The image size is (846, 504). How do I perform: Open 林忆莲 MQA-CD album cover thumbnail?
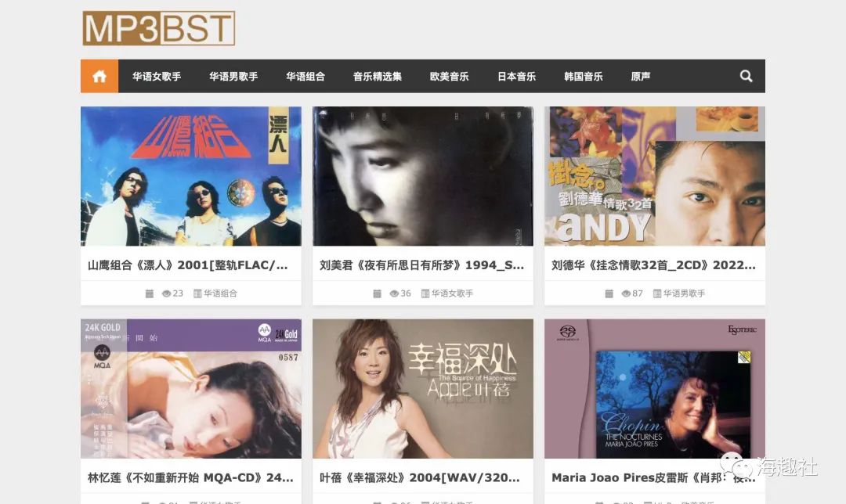[191, 389]
